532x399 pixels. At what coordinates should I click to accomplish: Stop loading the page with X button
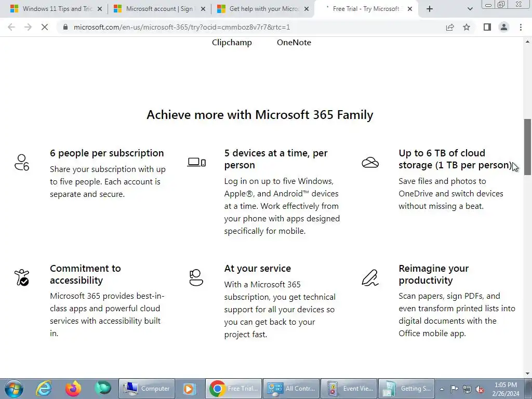pos(45,27)
